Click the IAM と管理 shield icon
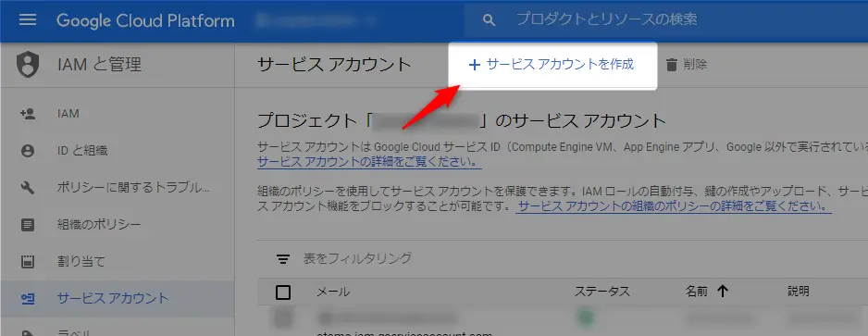 point(27,65)
